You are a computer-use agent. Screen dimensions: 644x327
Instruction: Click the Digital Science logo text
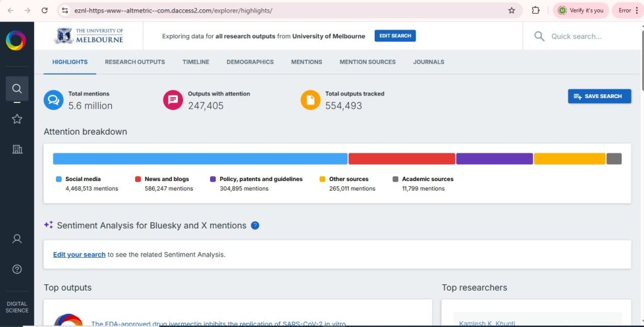(x=17, y=307)
